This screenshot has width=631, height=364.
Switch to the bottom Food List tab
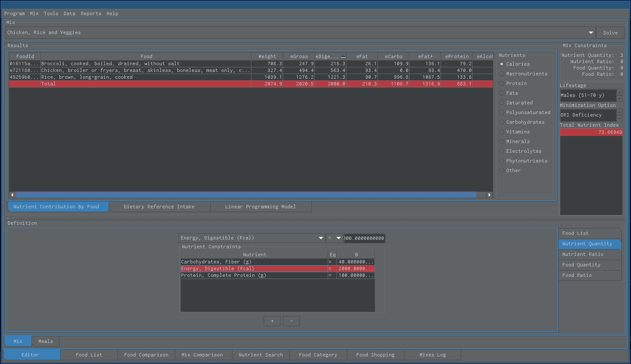89,355
